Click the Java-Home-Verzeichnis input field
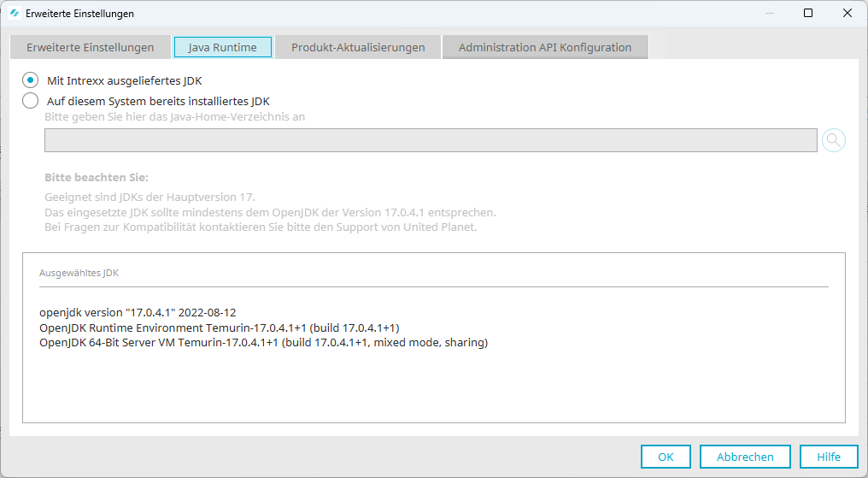 coord(431,140)
